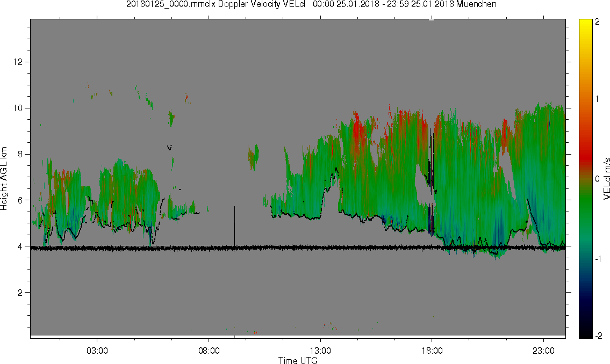This screenshot has width=610, height=364.
Task: Click the colorbar tick label 0
Action: pos(597,179)
